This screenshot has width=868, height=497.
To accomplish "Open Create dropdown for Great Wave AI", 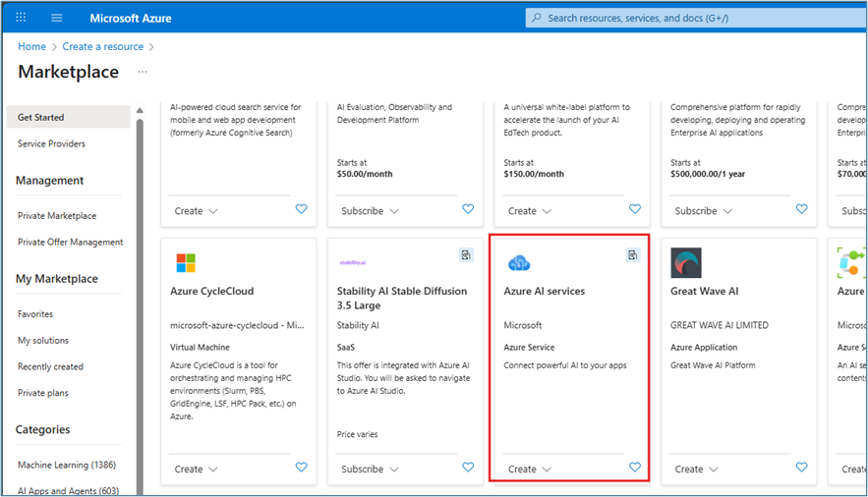I will [x=696, y=469].
